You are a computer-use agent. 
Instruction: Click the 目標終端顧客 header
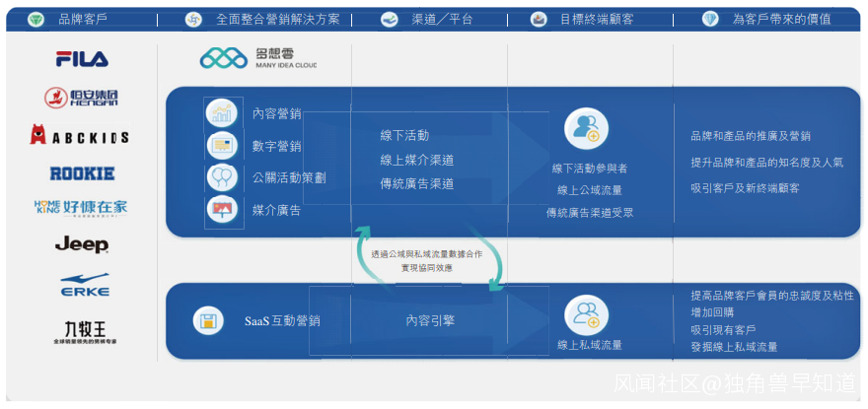tap(597, 20)
